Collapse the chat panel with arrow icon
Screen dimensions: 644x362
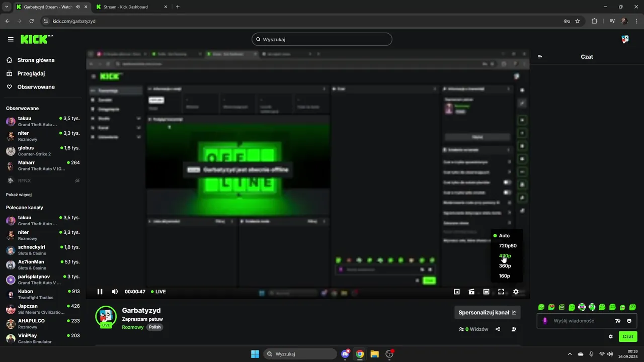click(540, 57)
